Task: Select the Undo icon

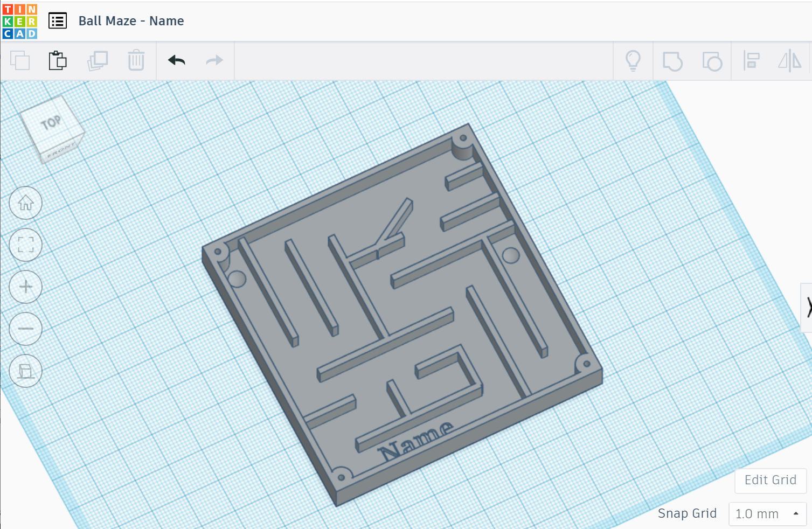Action: coord(175,60)
